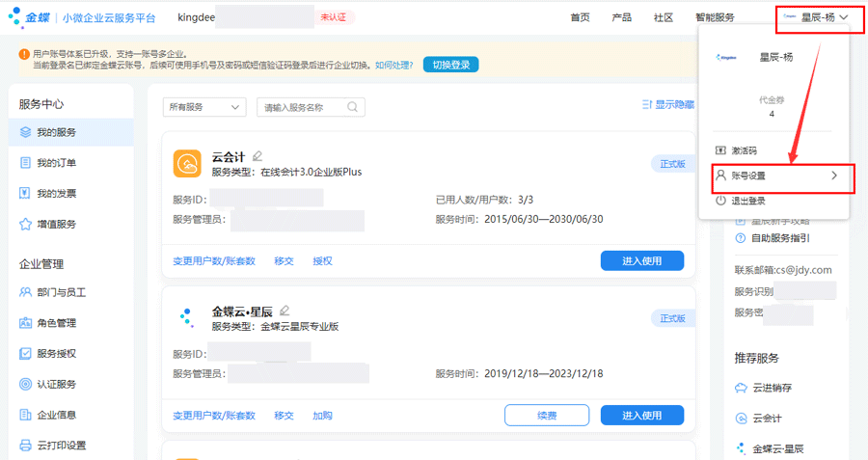Click 续费 button for 金蝶云·星辰
This screenshot has height=460, width=868.
[547, 416]
